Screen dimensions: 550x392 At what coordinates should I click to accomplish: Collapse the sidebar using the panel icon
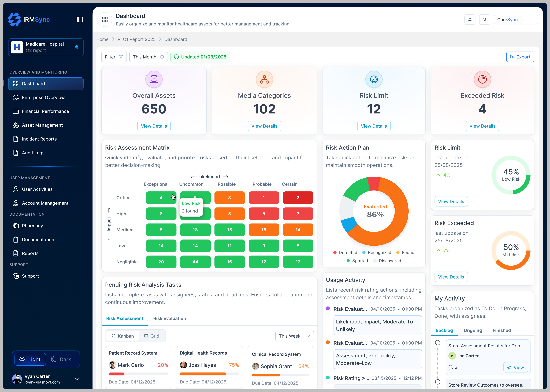coord(80,19)
